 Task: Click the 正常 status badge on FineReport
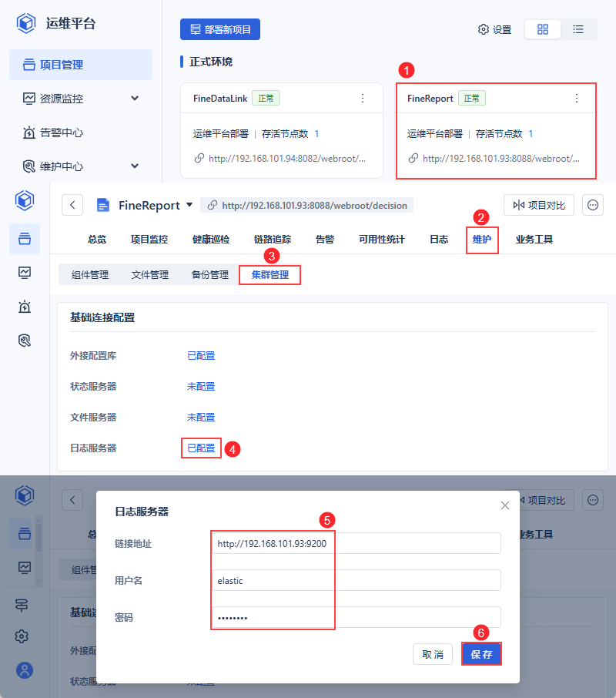tap(471, 98)
